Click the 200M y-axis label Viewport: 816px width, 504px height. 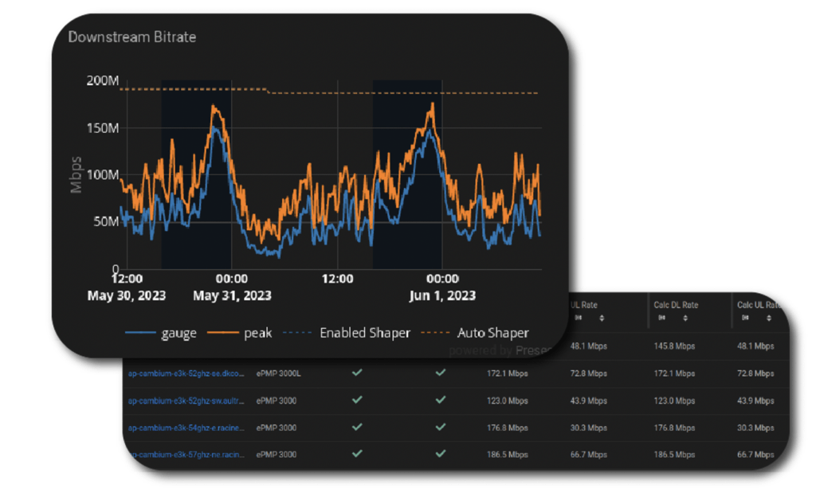coord(103,80)
